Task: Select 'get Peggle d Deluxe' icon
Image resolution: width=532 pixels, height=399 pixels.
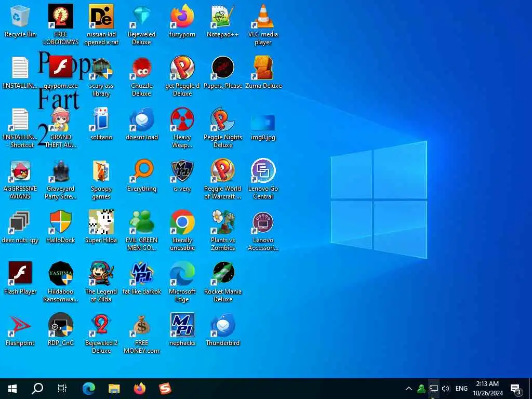Action: pos(182,77)
